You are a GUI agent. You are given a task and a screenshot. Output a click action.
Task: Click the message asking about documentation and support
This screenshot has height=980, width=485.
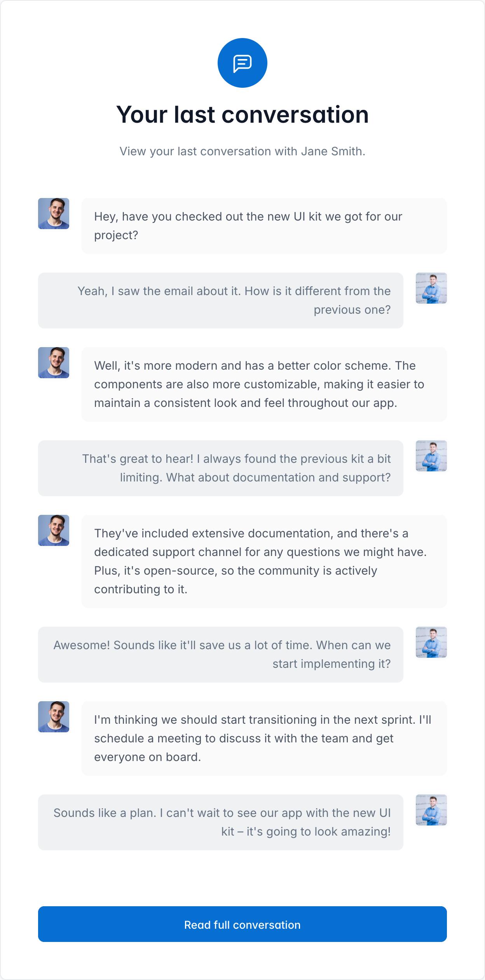(220, 468)
